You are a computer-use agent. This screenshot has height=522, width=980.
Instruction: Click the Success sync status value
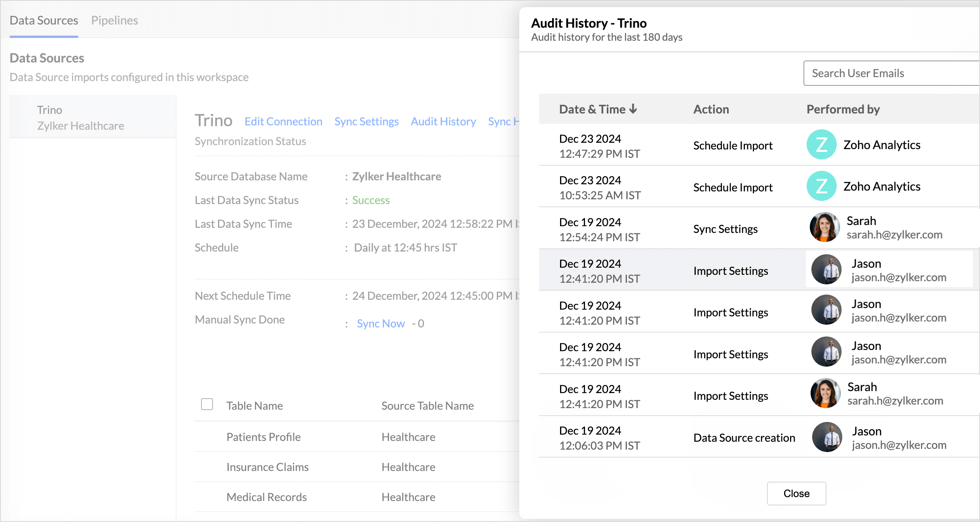[x=371, y=200]
